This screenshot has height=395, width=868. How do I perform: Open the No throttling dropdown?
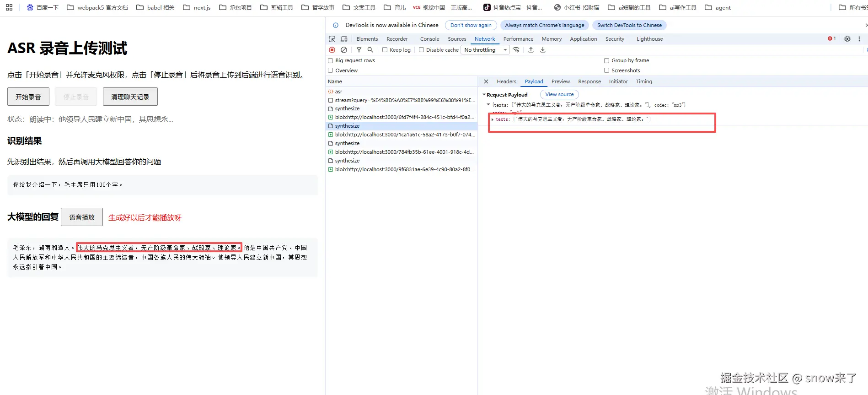coord(485,50)
